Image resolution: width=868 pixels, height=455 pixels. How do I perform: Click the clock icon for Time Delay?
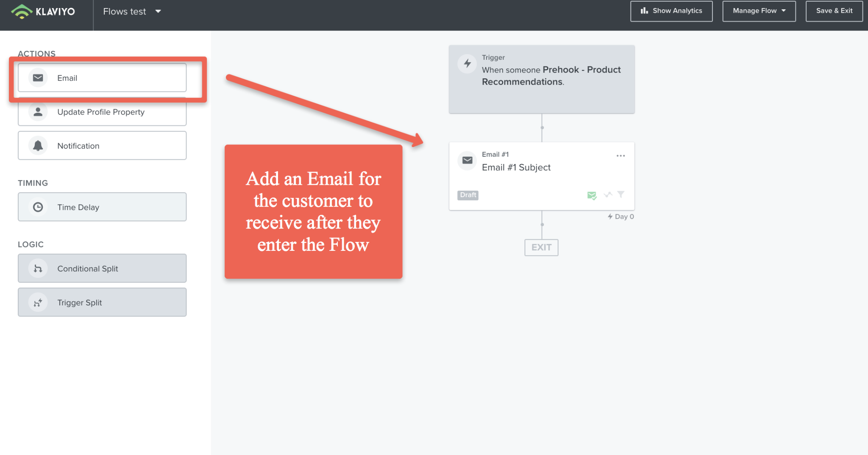click(38, 207)
